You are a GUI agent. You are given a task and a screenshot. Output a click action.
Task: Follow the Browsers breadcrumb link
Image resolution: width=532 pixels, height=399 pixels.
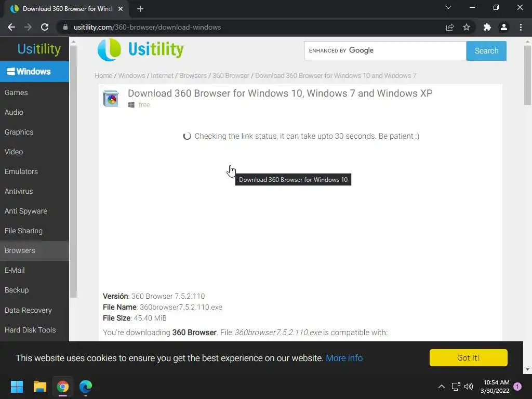coord(193,76)
